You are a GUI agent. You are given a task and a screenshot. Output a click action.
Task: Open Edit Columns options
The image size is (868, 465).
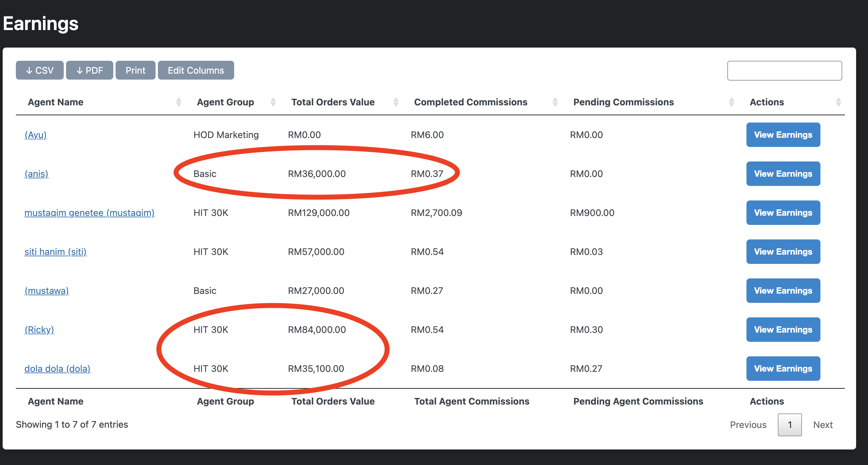pos(196,70)
